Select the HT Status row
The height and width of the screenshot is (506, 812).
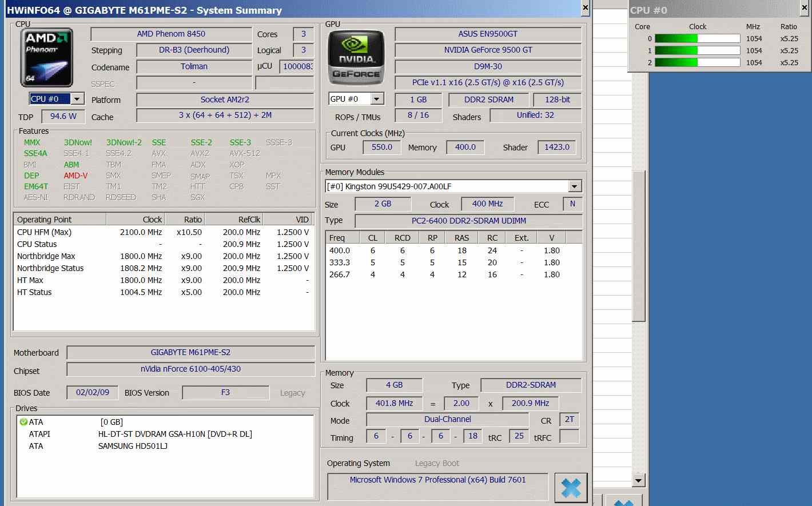pos(164,292)
